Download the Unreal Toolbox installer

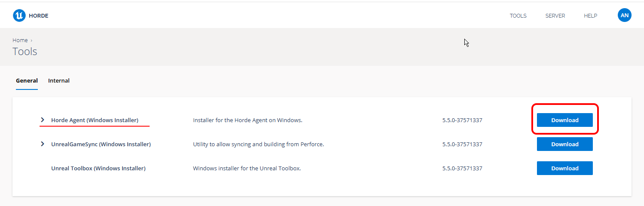[x=565, y=168]
